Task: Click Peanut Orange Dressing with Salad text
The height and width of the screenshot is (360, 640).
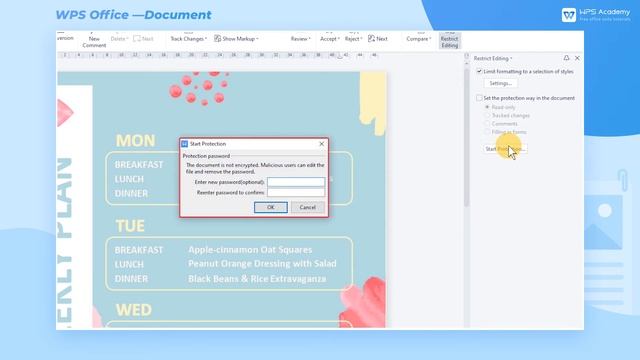Action: pos(262,264)
